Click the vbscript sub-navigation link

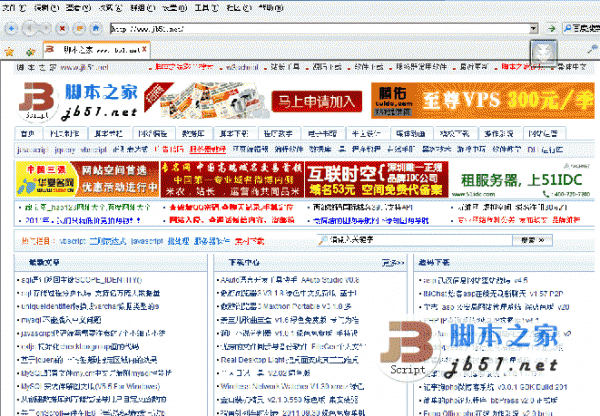click(93, 149)
